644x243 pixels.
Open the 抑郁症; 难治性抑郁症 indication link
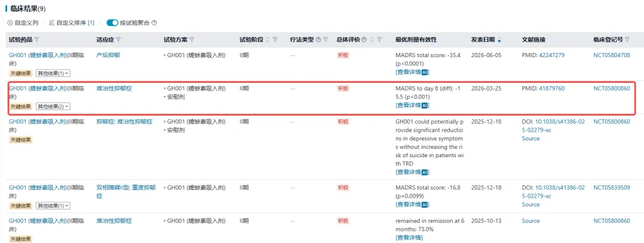(x=125, y=121)
